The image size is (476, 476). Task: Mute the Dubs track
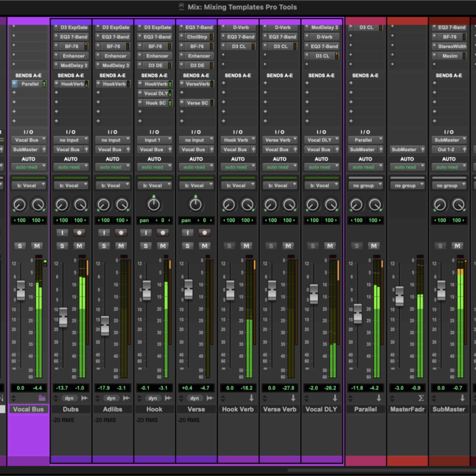pyautogui.click(x=79, y=246)
